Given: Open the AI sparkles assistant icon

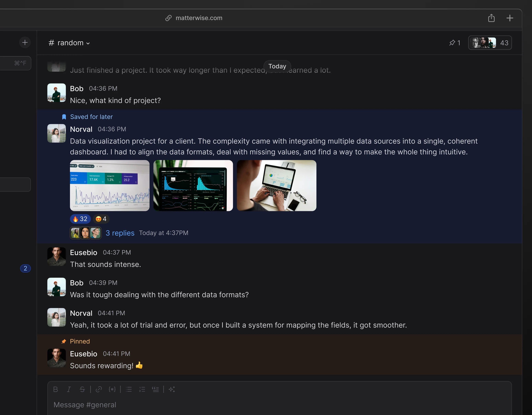Looking at the screenshot, I should [172, 389].
